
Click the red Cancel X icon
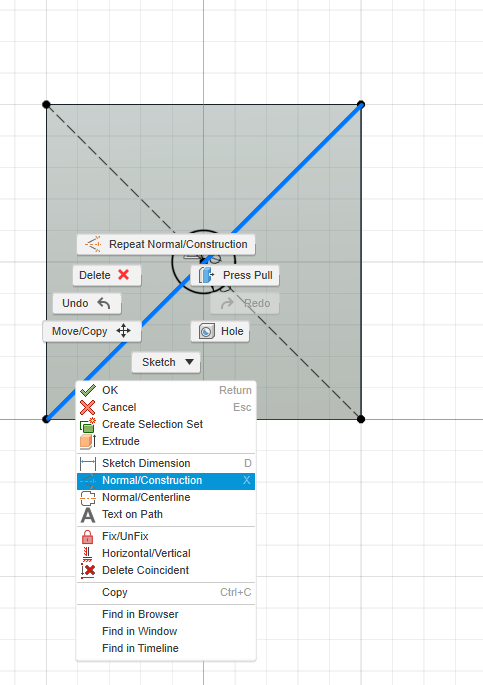tap(87, 407)
